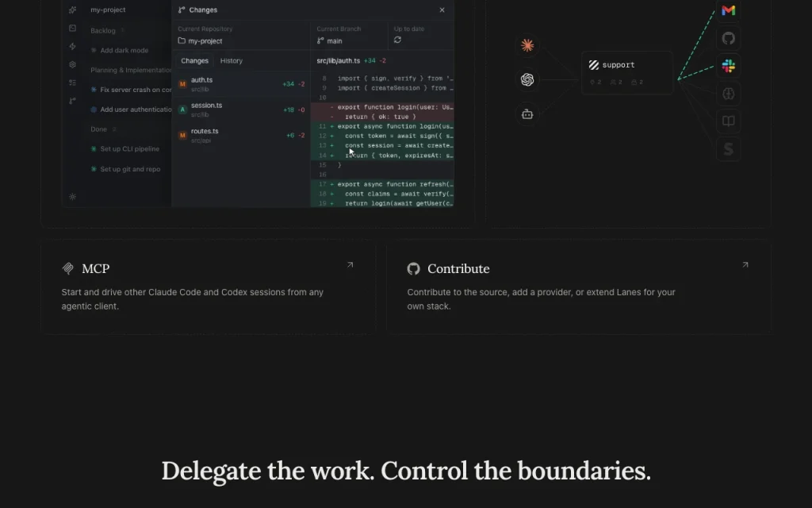Click the M status badge for auth.ts

182,84
